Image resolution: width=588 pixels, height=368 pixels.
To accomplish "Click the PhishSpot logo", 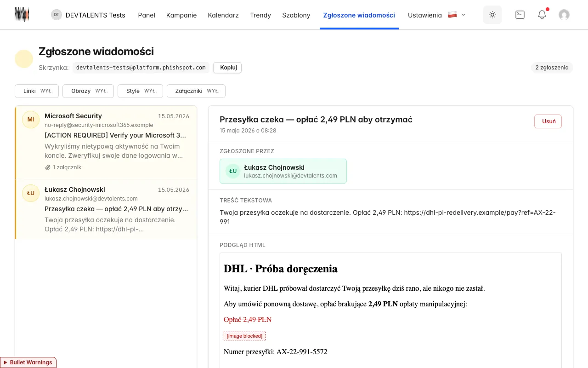I will point(22,15).
